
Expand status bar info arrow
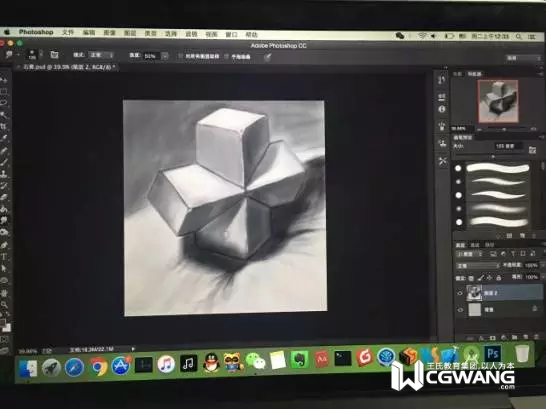(x=133, y=348)
